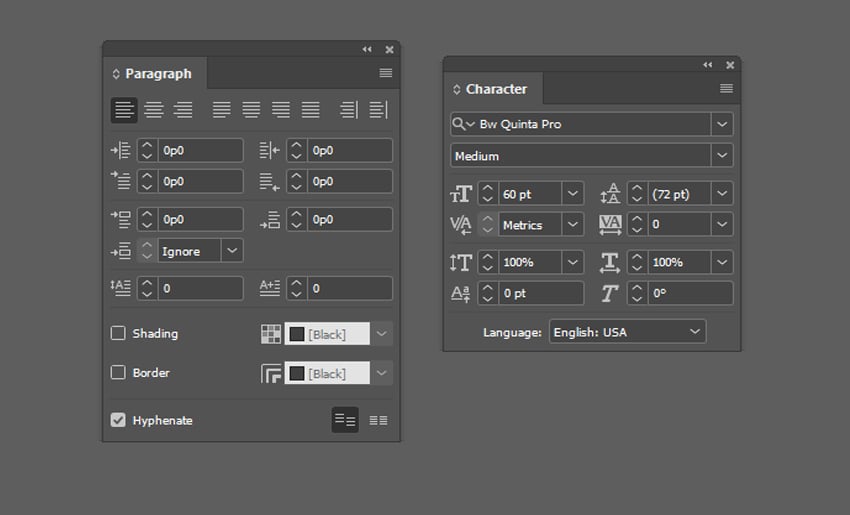Click Align Towards Spine icon
The image size is (850, 515).
pyautogui.click(x=348, y=110)
